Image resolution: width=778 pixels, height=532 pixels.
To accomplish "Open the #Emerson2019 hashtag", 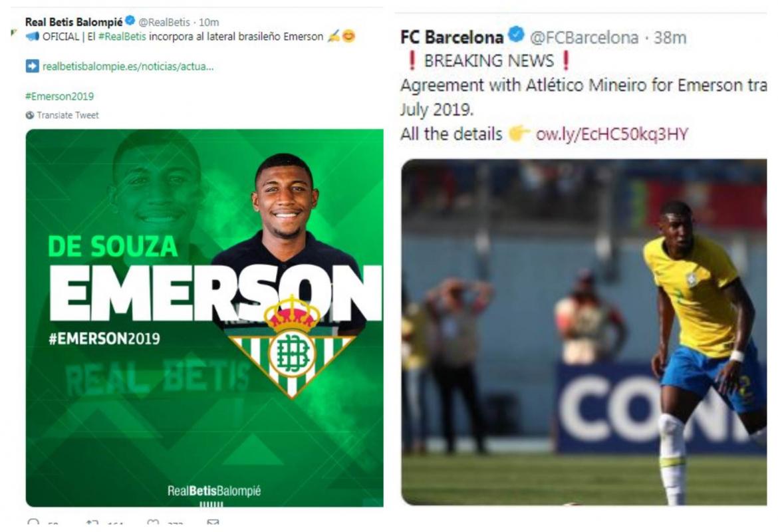I will click(x=60, y=96).
